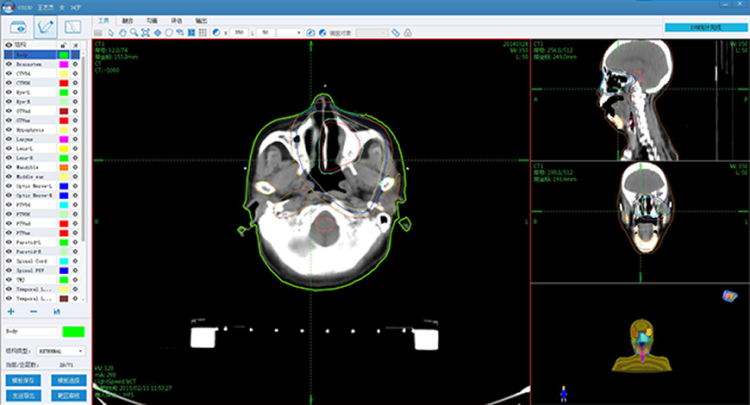Select the contour pencil mode icon
Viewport: 750px width, 405px height.
(x=45, y=24)
